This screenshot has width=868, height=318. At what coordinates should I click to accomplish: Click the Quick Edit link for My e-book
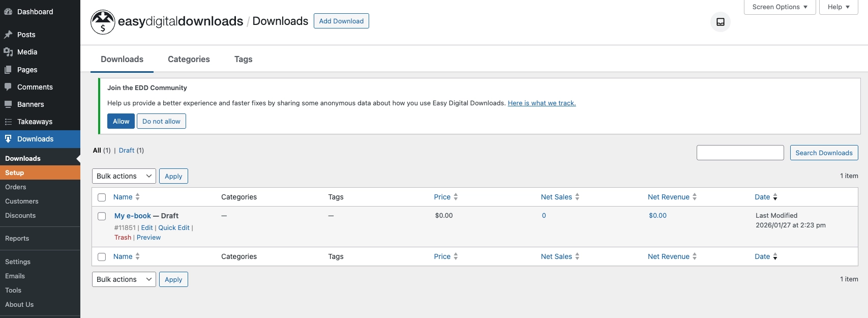click(174, 228)
